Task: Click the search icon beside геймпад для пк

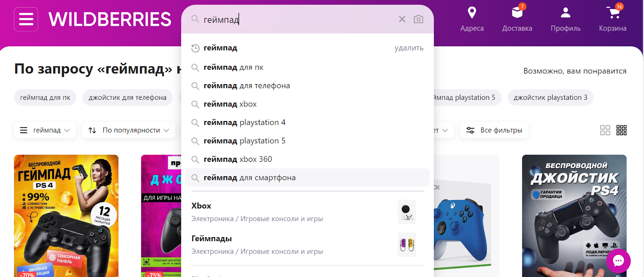Action: 195,68
